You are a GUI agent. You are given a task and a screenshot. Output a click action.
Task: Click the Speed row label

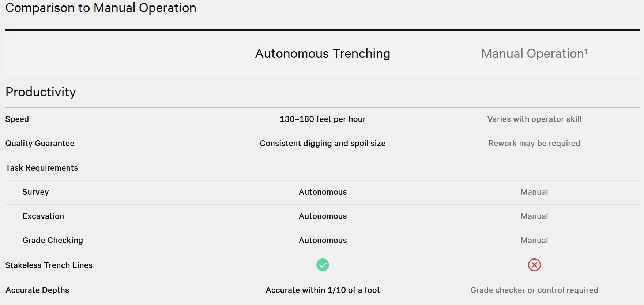tap(17, 119)
